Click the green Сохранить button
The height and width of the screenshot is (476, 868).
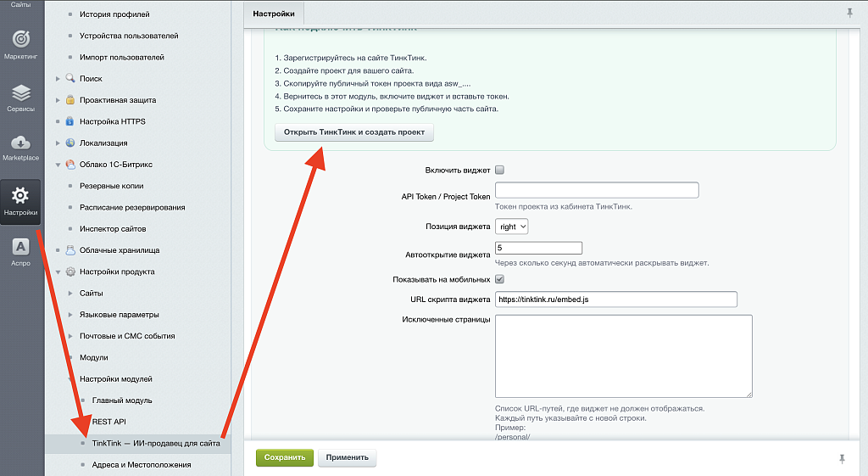coord(285,457)
